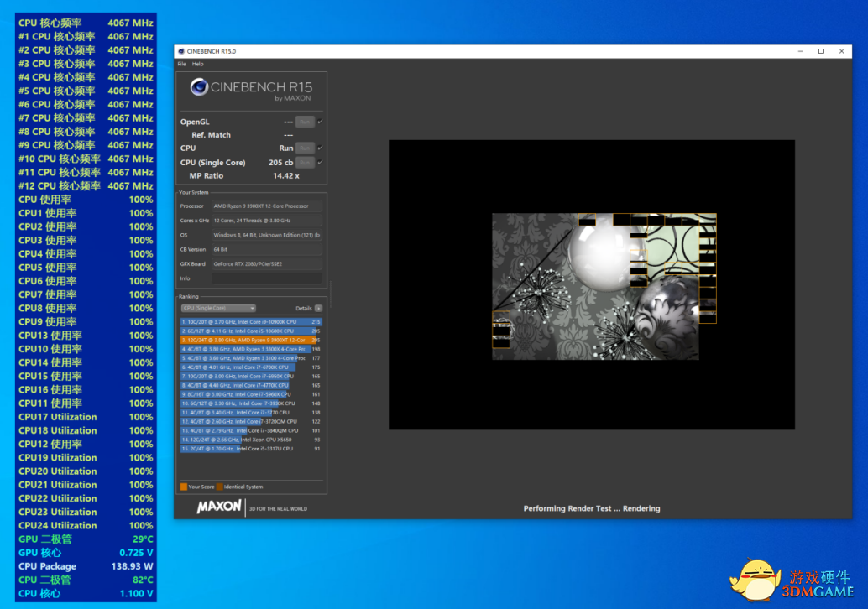Click the Run button for OpenGL test
The width and height of the screenshot is (868, 609).
pyautogui.click(x=305, y=122)
